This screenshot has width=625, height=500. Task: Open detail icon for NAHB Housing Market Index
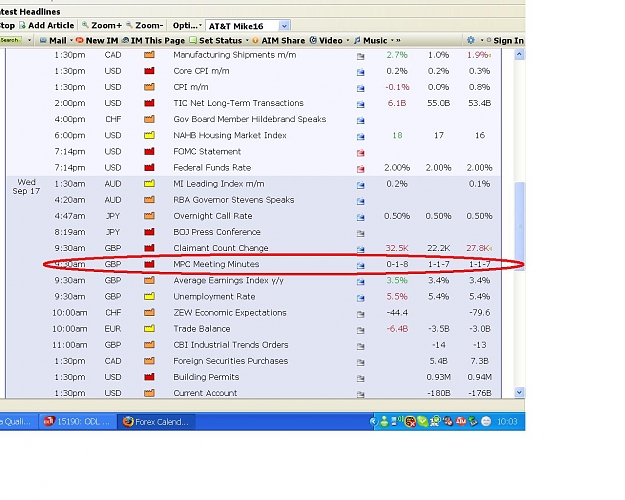click(360, 137)
